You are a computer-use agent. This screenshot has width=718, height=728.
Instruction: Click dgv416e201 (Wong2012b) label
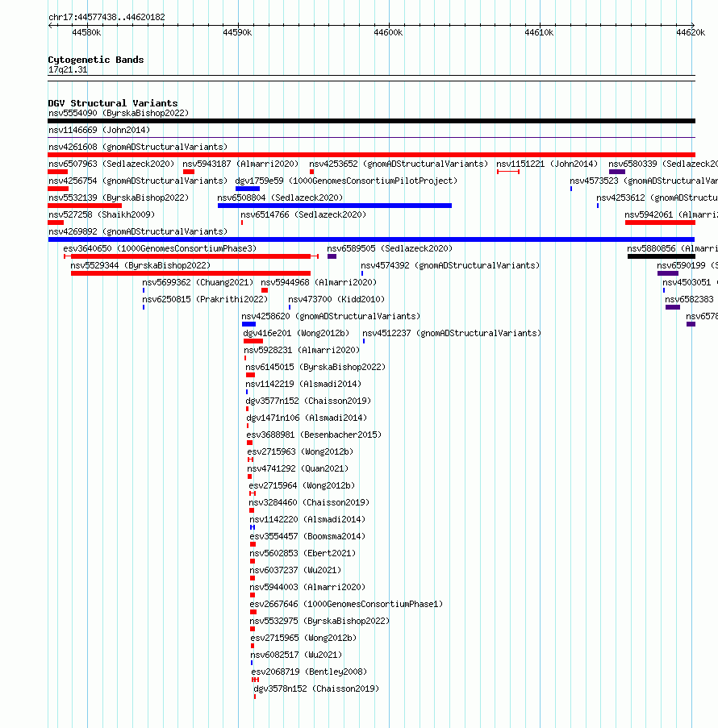click(x=297, y=333)
